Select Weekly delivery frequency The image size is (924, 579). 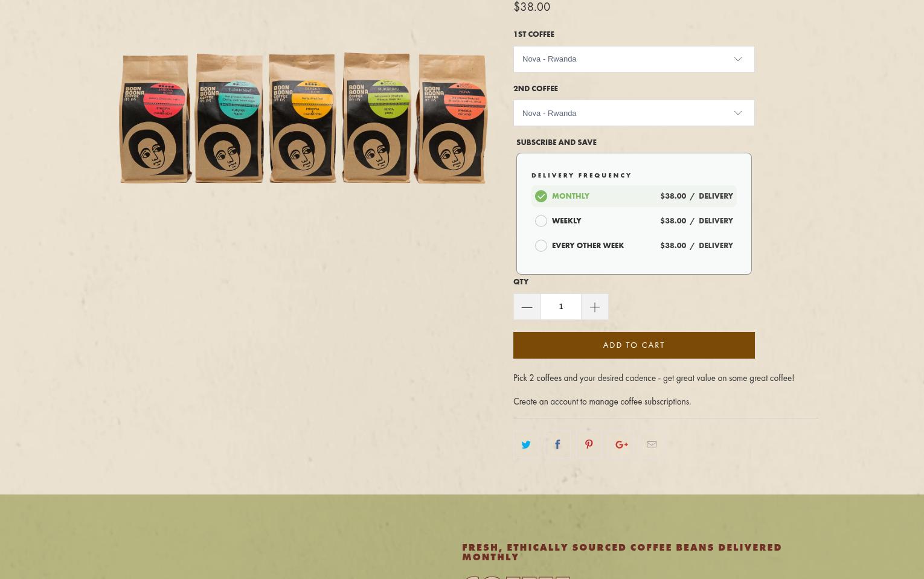pyautogui.click(x=541, y=221)
